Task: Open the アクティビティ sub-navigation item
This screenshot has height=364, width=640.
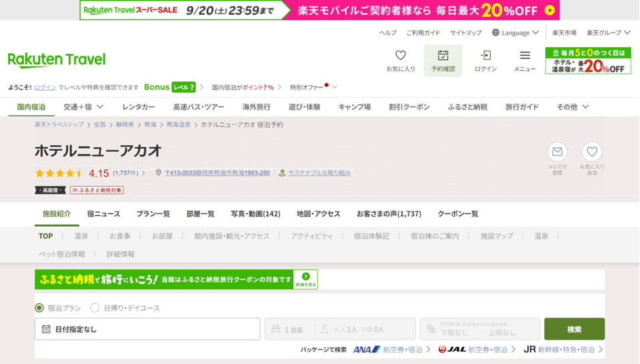Action: (x=311, y=236)
